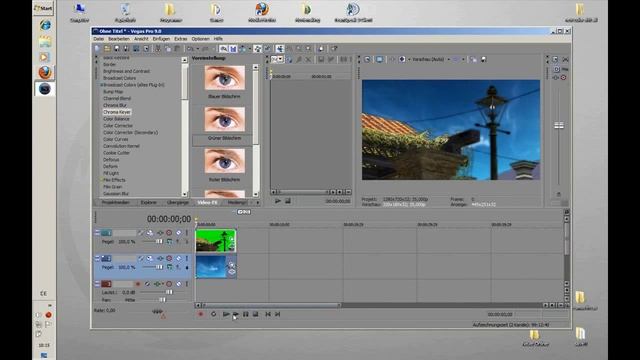
Task: Send preview to external monitor
Action: point(380,59)
